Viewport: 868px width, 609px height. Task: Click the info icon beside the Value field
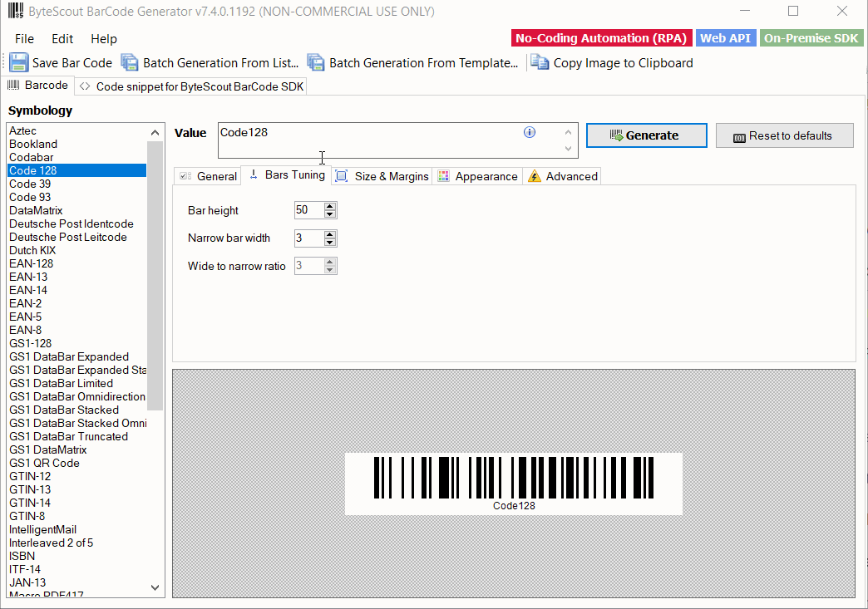[530, 132]
